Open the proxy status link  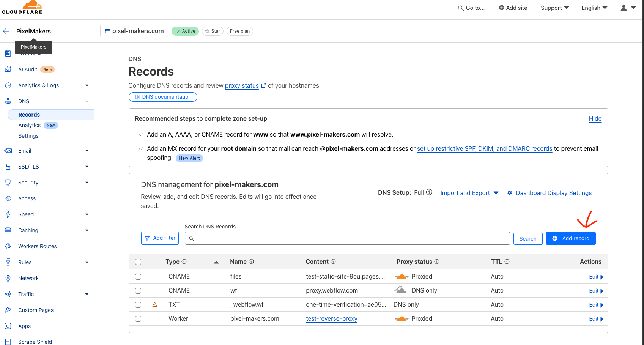click(x=242, y=85)
